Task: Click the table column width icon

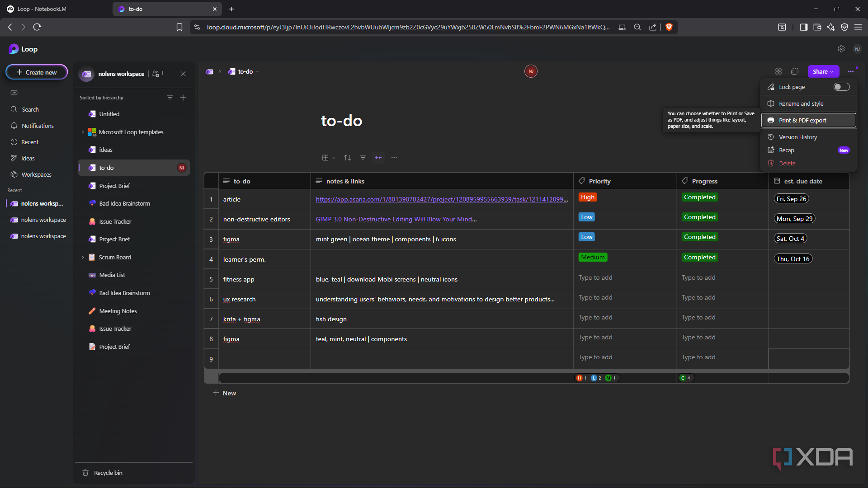Action: [378, 158]
